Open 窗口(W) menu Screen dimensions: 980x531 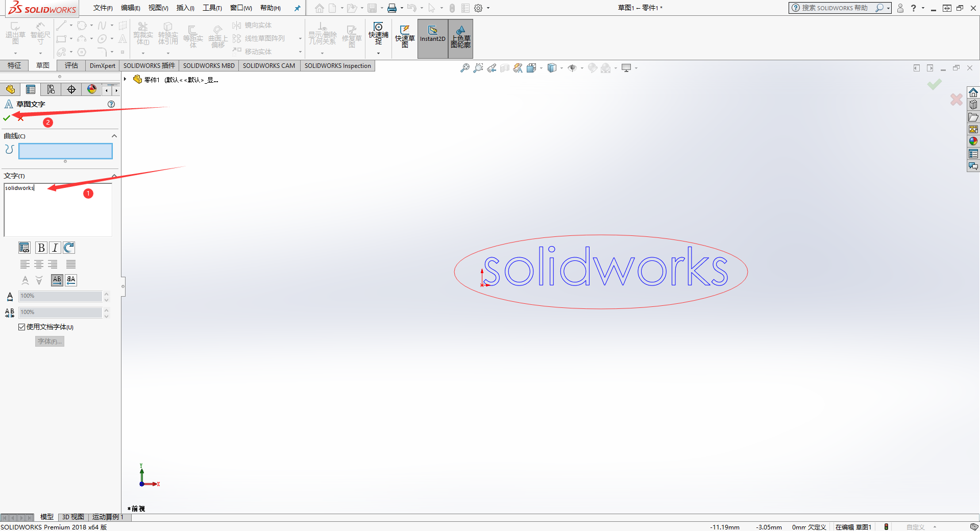[241, 8]
